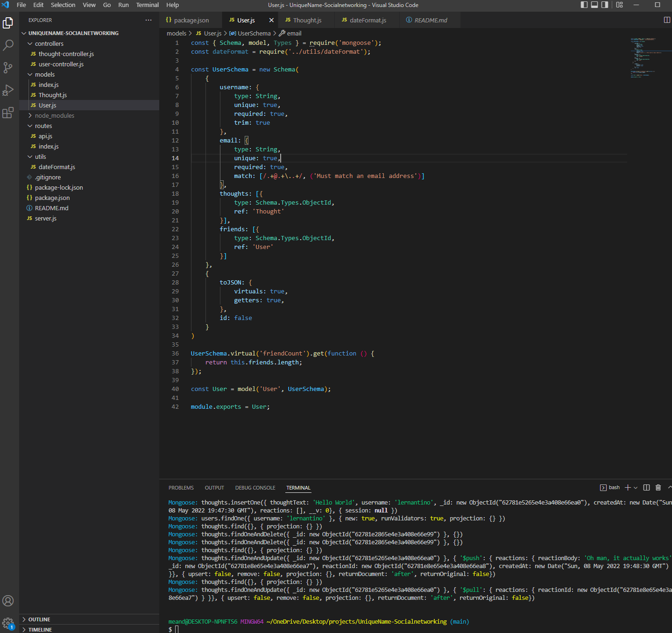Screen dimensions: 672x633
Task: Create a new terminal with the plus icon
Action: click(628, 487)
